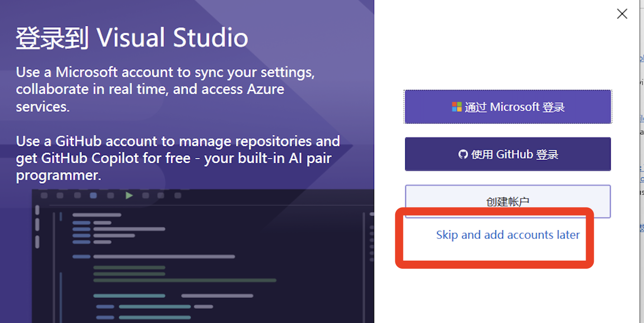This screenshot has width=644, height=323.
Task: Click the last gray dot in the preview toolbar
Action: tap(177, 195)
